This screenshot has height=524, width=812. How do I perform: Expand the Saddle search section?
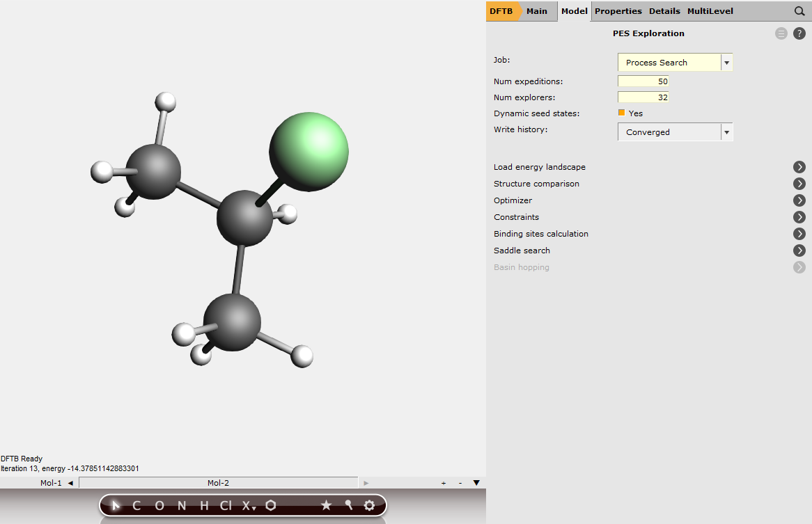(799, 251)
